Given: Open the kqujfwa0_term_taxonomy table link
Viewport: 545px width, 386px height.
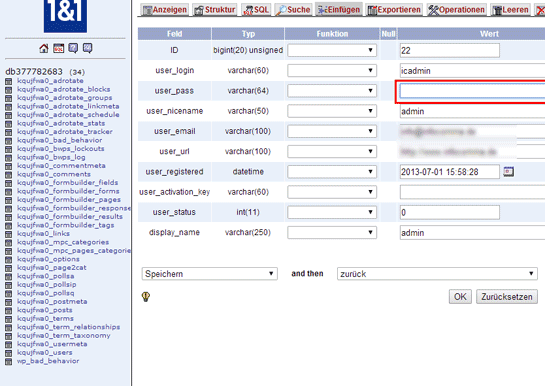Looking at the screenshot, I should coord(64,335).
